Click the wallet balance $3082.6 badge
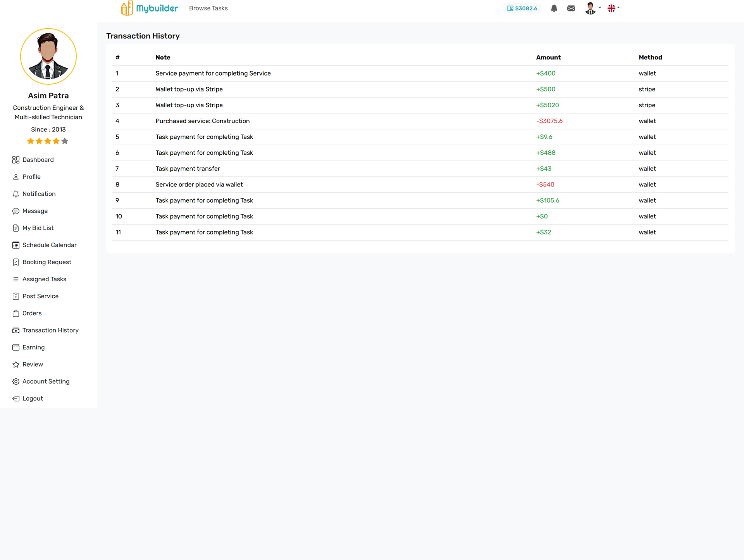744x560 pixels. 522,9
